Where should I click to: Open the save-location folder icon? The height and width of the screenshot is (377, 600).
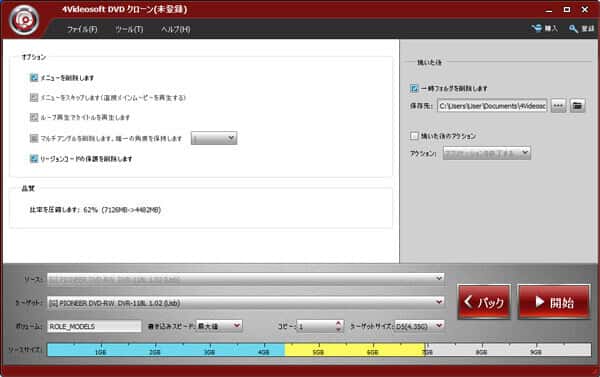click(x=577, y=105)
